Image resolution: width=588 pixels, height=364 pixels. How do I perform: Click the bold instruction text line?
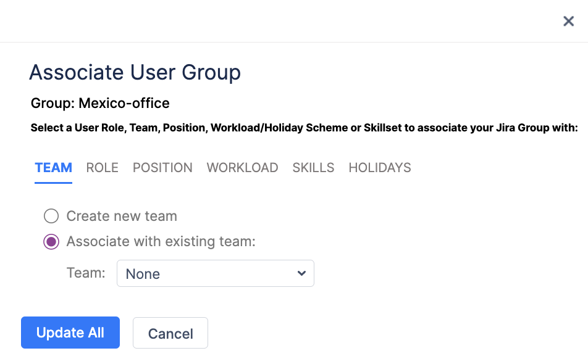click(x=304, y=128)
